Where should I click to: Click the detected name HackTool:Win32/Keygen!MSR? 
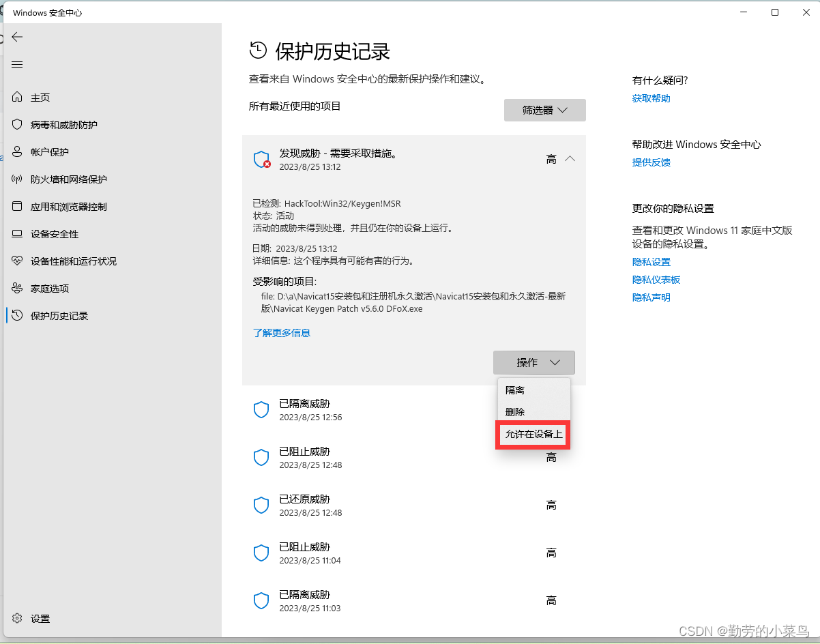point(343,203)
